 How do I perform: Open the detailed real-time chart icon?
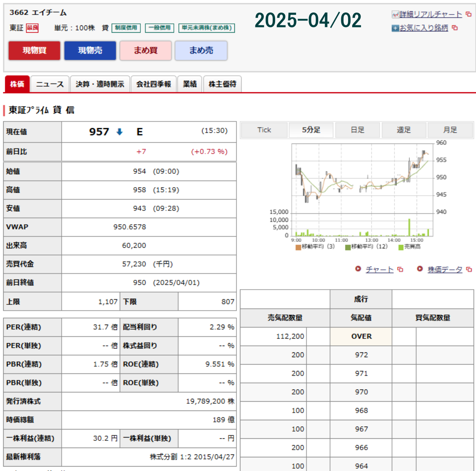pyautogui.click(x=395, y=14)
